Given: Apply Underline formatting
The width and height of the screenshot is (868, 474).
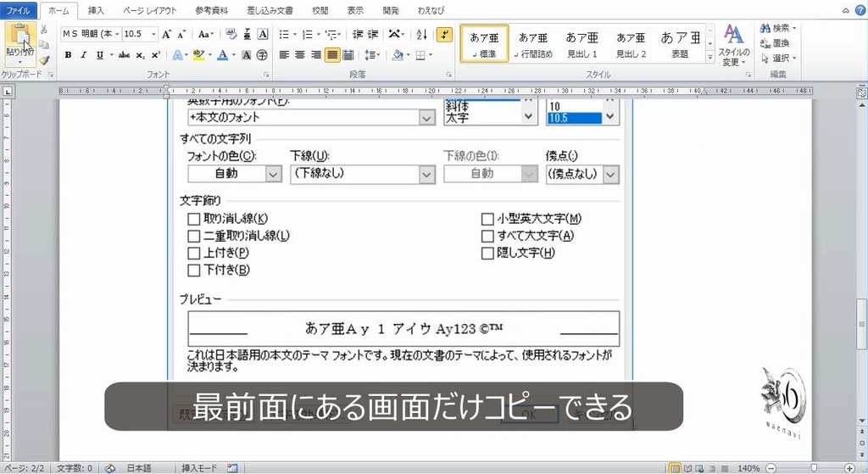Looking at the screenshot, I should [x=100, y=55].
